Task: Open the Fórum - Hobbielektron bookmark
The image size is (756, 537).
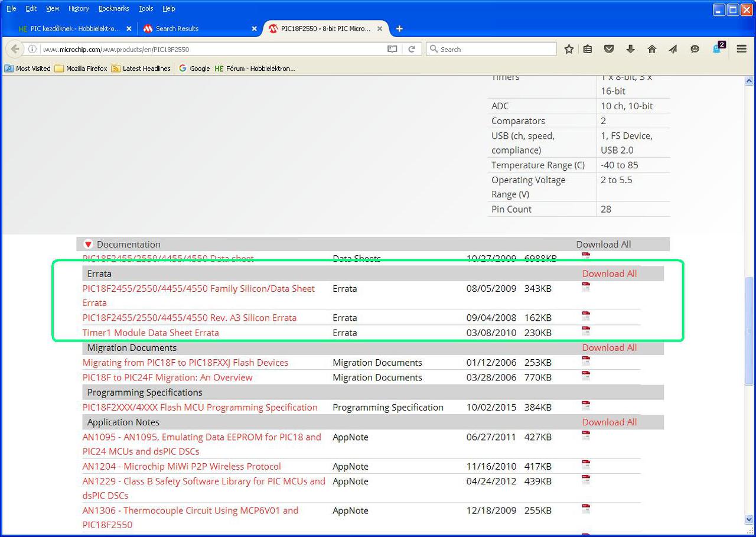Action: 255,69
